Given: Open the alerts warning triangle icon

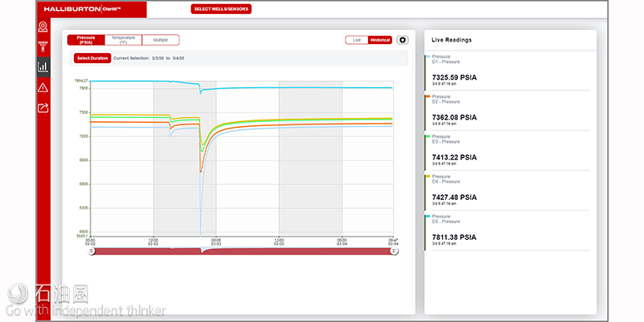Looking at the screenshot, I should [42, 87].
